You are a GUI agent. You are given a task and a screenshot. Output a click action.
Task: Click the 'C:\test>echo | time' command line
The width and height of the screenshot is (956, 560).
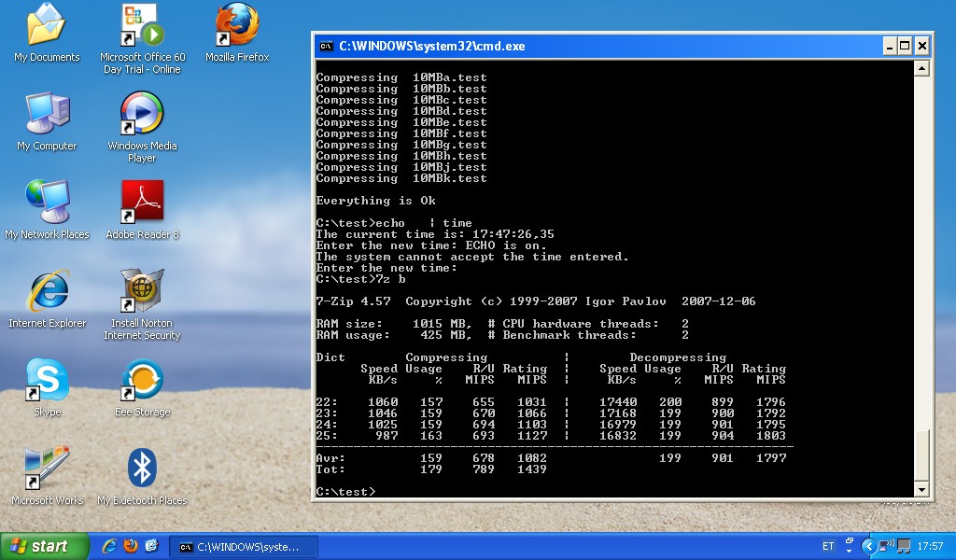click(x=394, y=223)
